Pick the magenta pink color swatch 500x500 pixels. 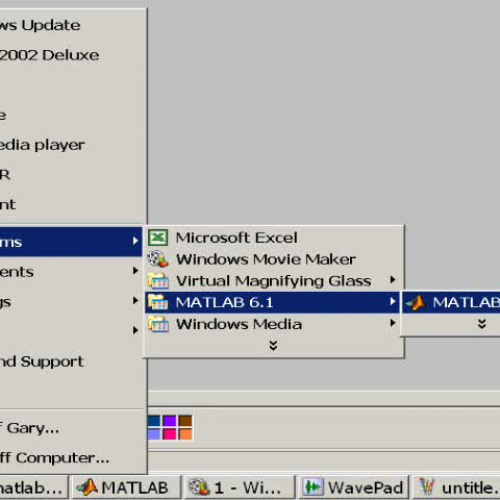tap(169, 434)
